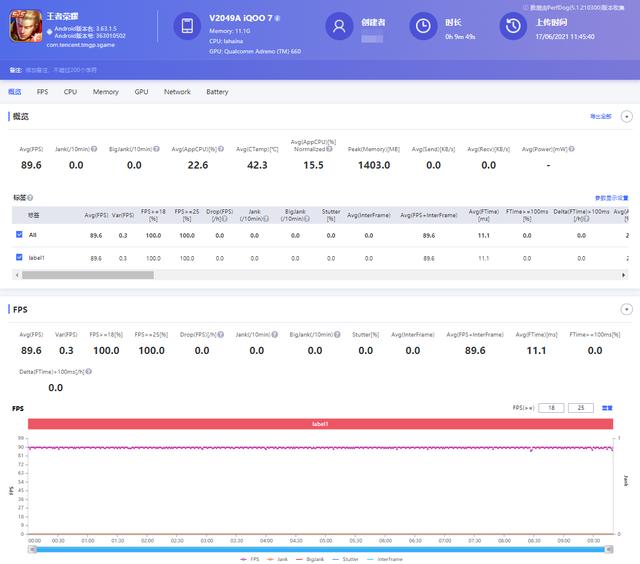Screen dimensions: 640x564
Task: Open help icon beside Avg(Power)[mW]
Action: coord(571,149)
